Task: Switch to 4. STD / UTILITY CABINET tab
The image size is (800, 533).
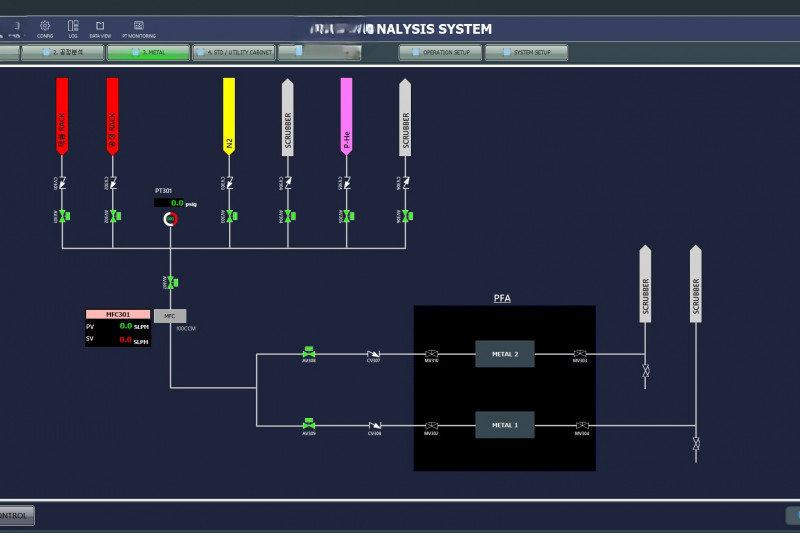Action: coord(234,53)
